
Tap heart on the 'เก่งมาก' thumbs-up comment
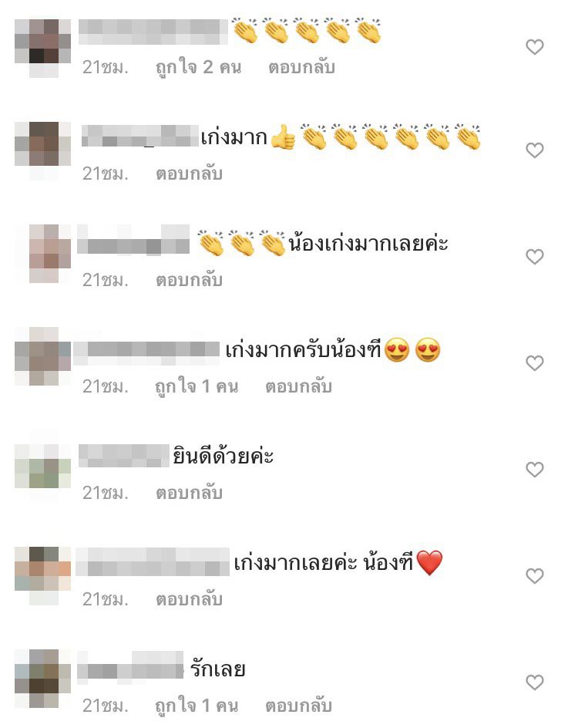(x=534, y=150)
